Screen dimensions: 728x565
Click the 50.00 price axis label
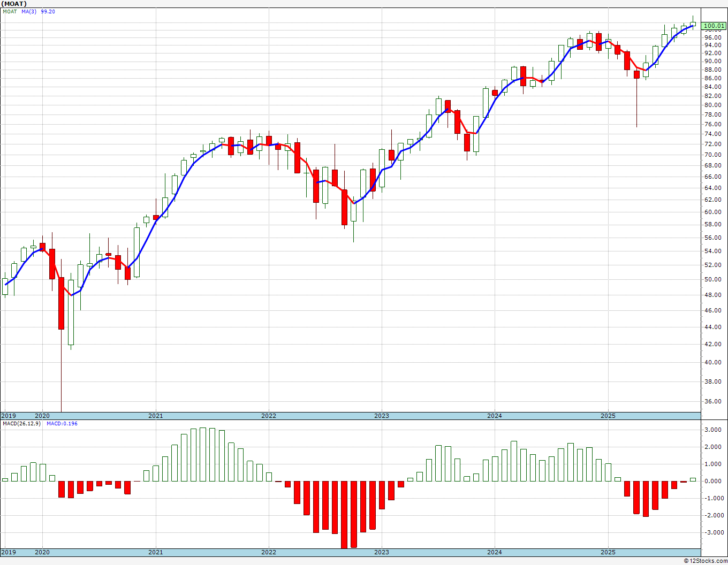pyautogui.click(x=712, y=280)
